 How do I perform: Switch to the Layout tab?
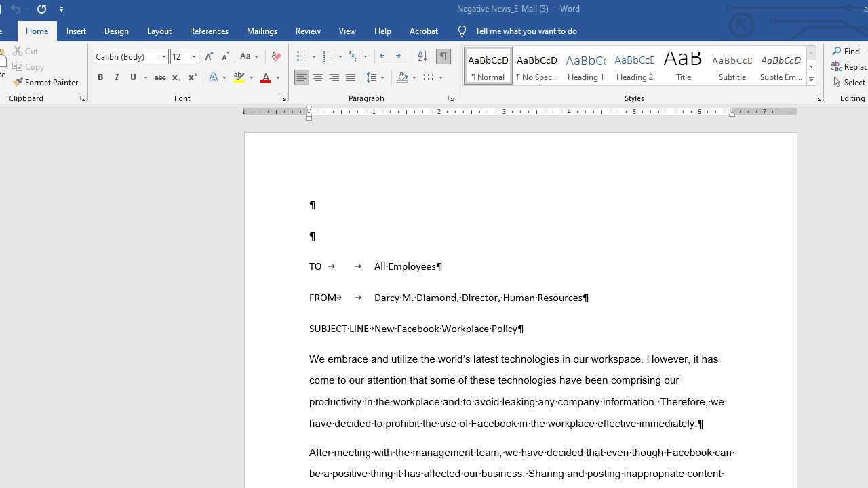[159, 31]
